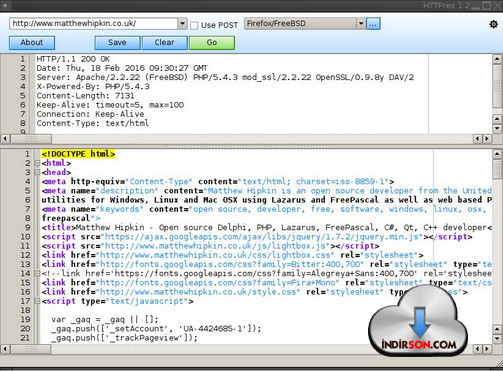Image resolution: width=503 pixels, height=371 pixels.
Task: Click the headers pane scroll-right arrow
Action: click(487, 138)
